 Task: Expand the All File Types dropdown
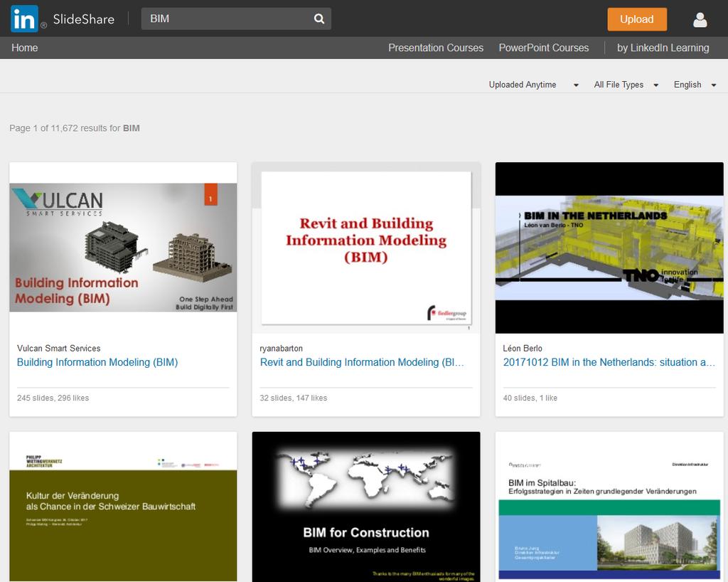point(626,85)
